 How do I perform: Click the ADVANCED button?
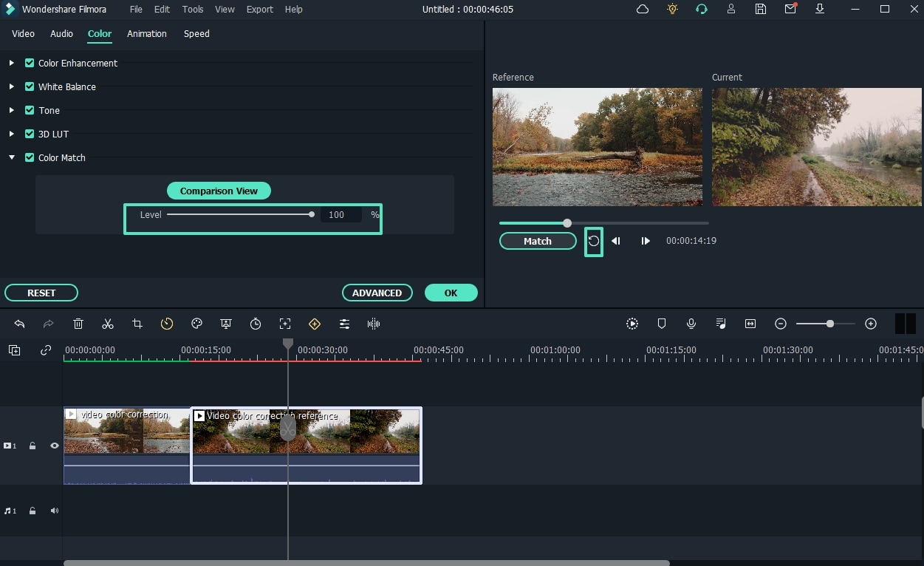(377, 293)
